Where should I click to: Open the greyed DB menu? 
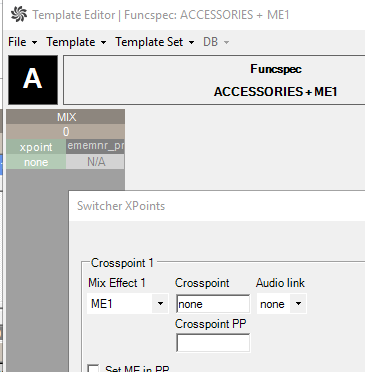pyautogui.click(x=216, y=42)
